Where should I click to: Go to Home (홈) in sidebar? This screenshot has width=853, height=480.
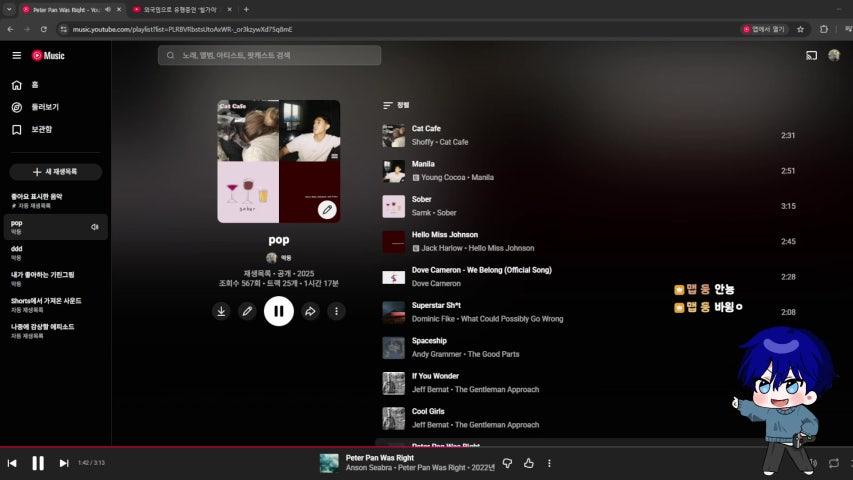pyautogui.click(x=34, y=85)
